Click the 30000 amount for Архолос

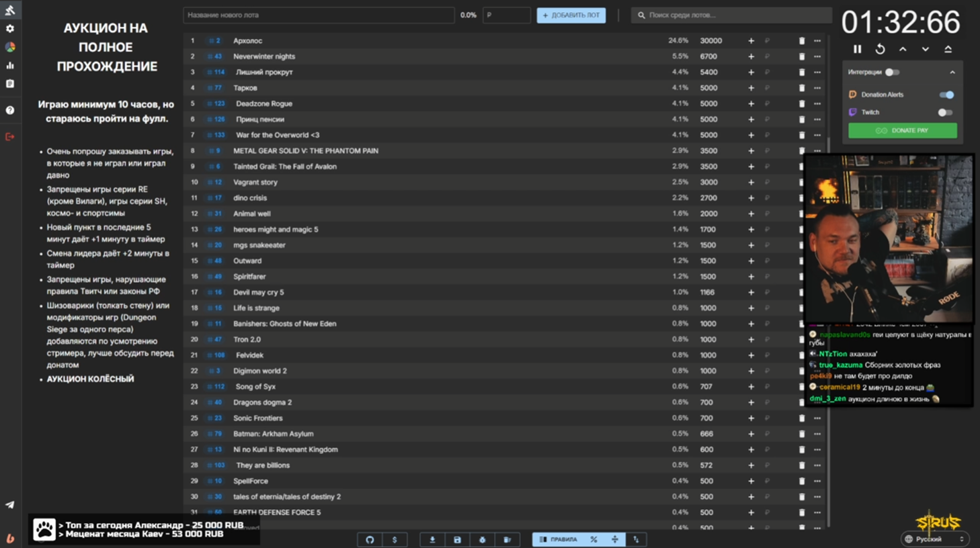711,41
